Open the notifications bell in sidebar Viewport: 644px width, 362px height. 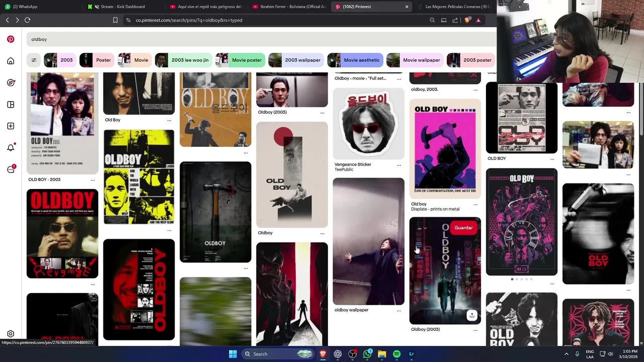[x=11, y=148]
